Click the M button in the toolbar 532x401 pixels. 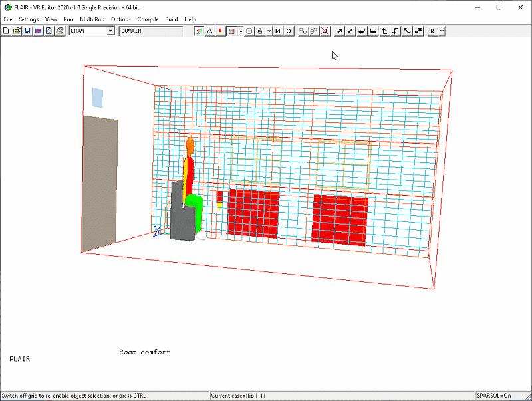(277, 31)
